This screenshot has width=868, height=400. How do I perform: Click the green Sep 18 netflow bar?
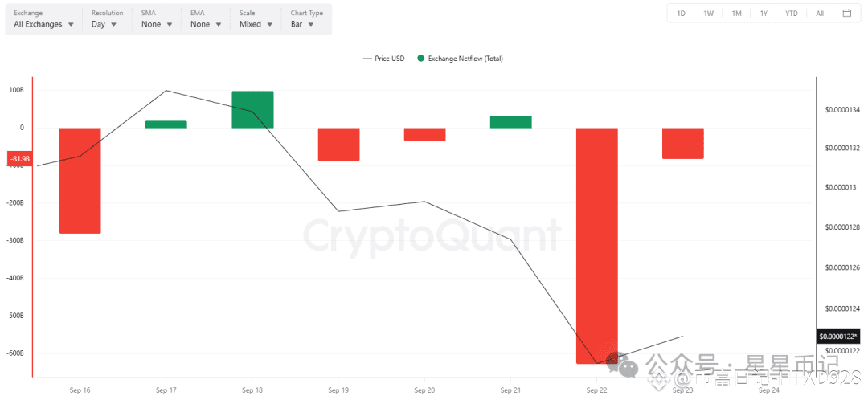pos(252,109)
